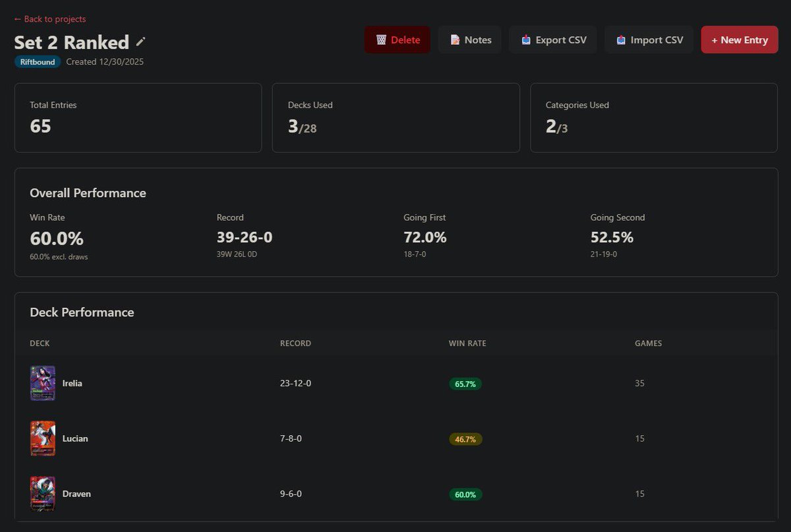This screenshot has width=791, height=532.
Task: Click the 60.0% excl. draws note
Action: click(x=59, y=257)
